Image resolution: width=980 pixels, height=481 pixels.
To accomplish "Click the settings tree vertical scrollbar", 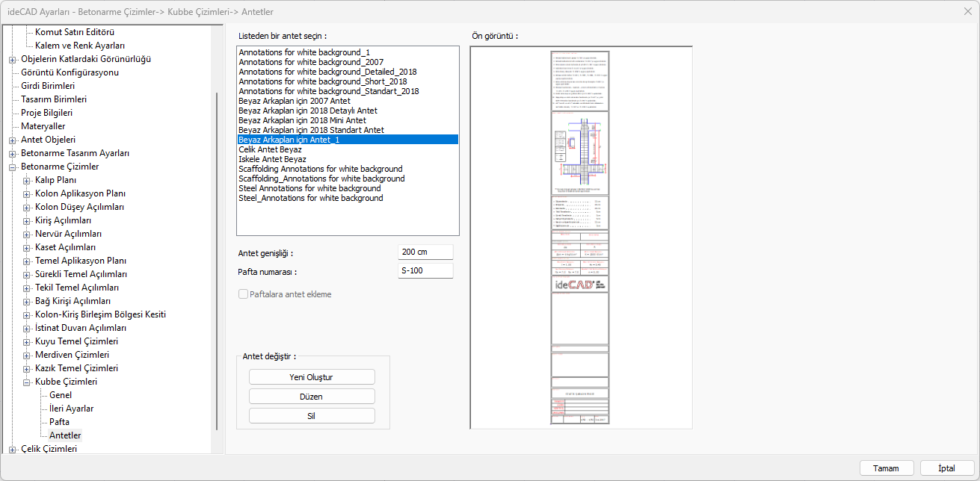I will point(217,261).
